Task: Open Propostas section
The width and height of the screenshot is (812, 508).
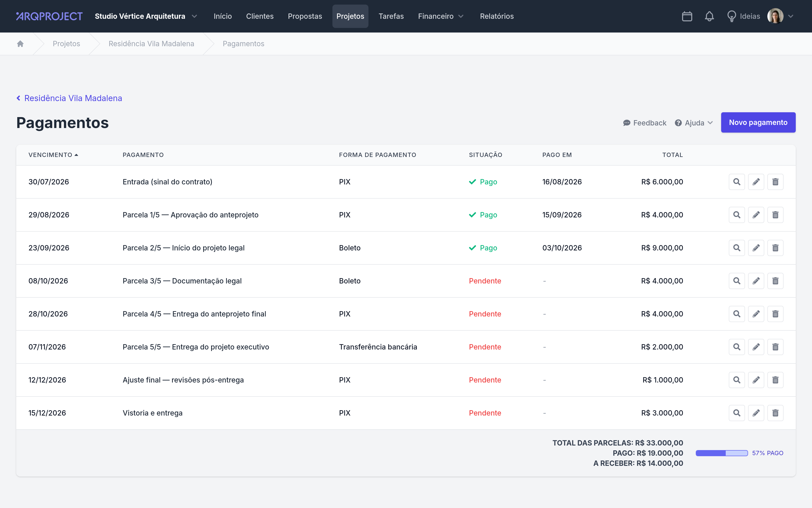Action: coord(305,16)
